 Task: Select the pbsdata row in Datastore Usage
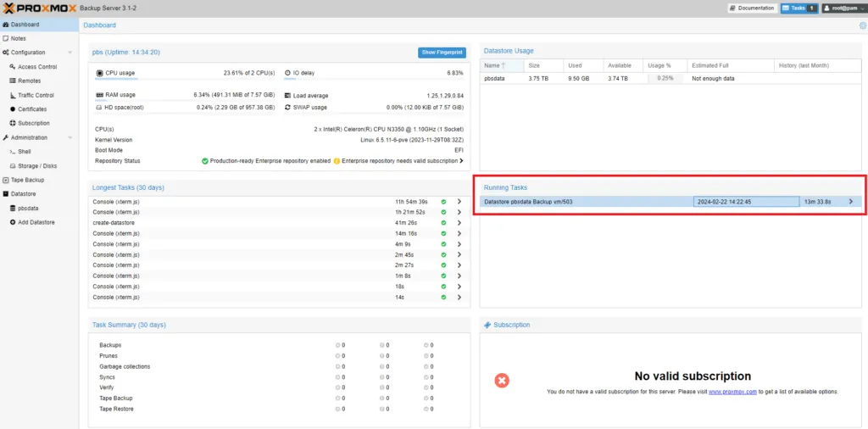[670, 79]
